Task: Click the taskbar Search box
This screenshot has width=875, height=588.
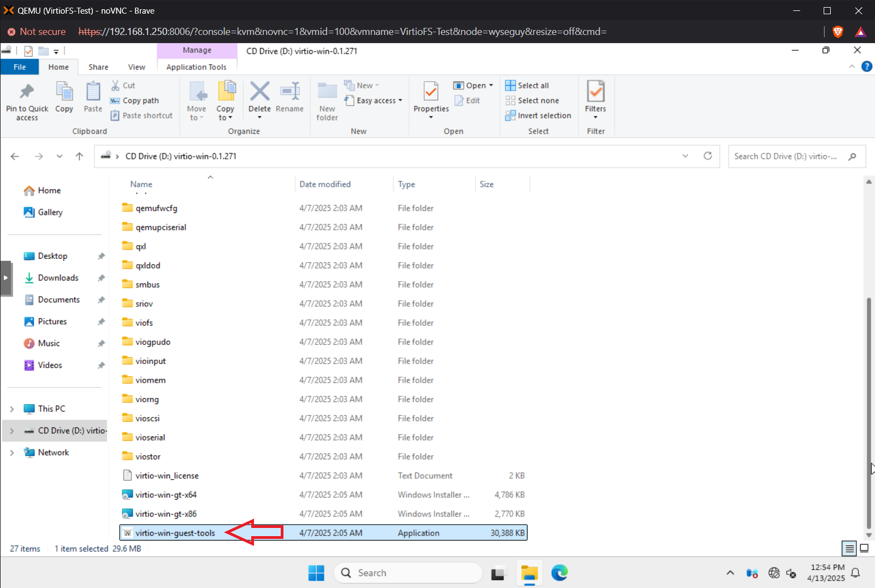Action: (408, 573)
